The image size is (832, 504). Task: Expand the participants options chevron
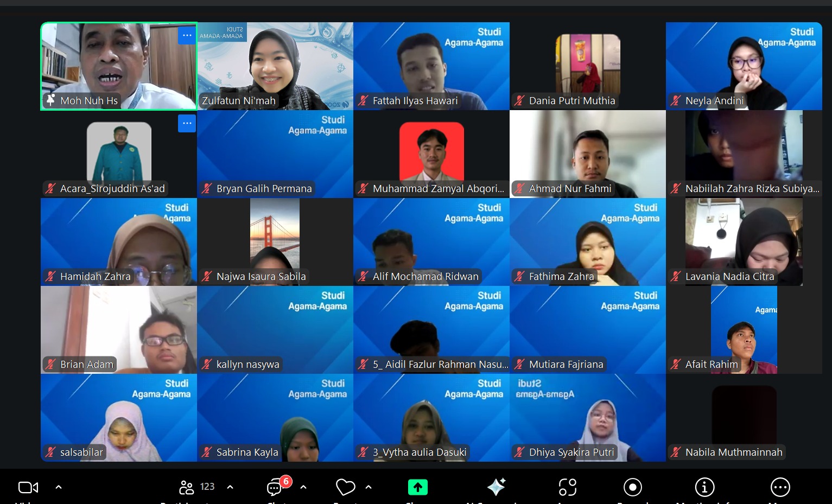230,487
